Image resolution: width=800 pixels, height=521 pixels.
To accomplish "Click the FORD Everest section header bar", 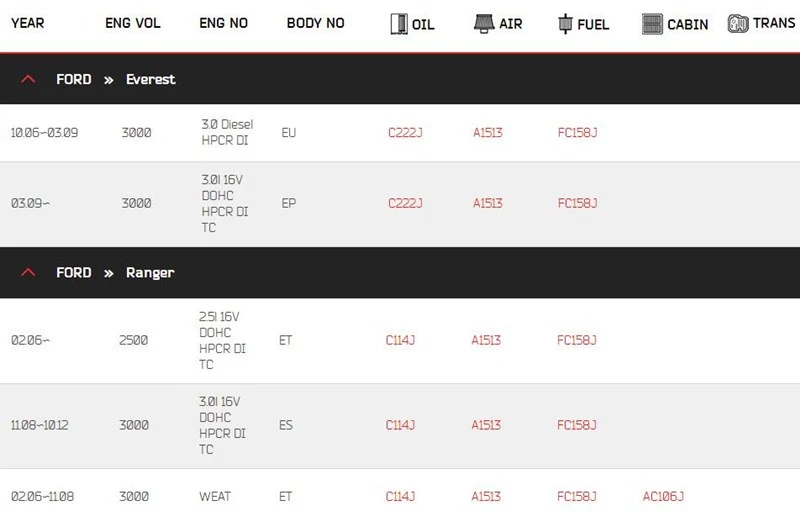I will (x=400, y=79).
